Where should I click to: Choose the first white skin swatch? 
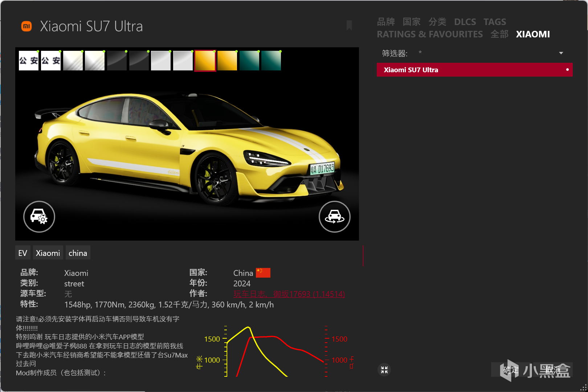point(73,61)
